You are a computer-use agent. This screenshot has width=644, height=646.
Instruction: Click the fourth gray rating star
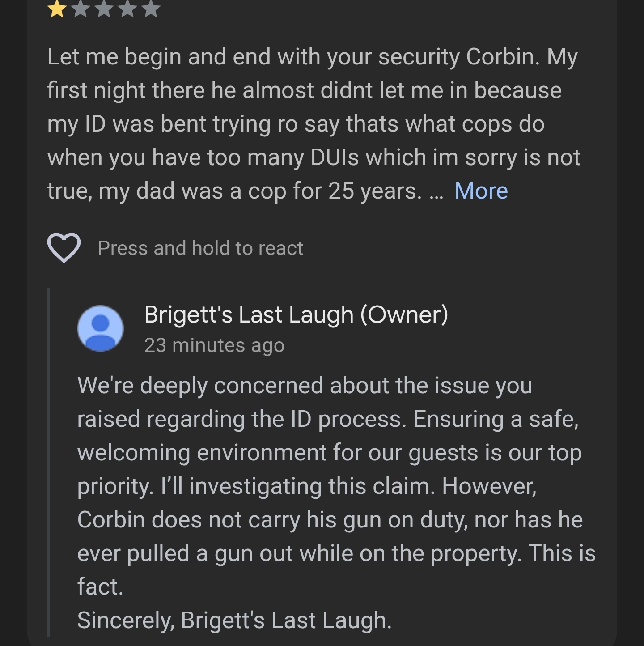128,8
